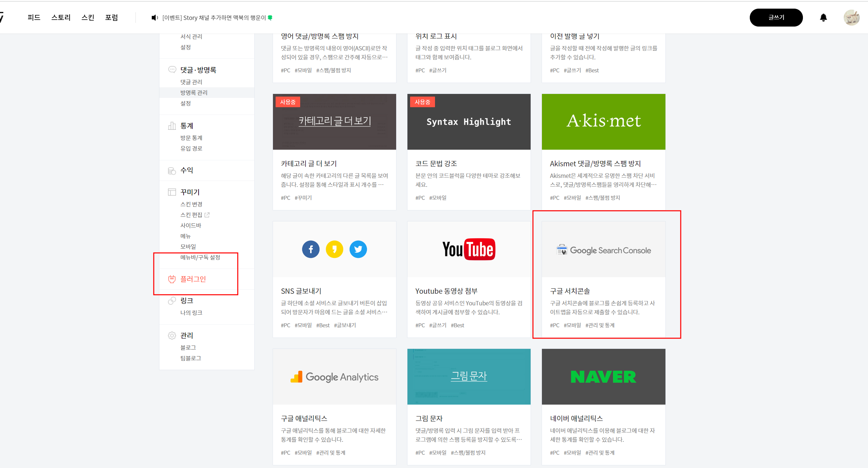Click the 꾸미기 layout icon

pos(172,192)
